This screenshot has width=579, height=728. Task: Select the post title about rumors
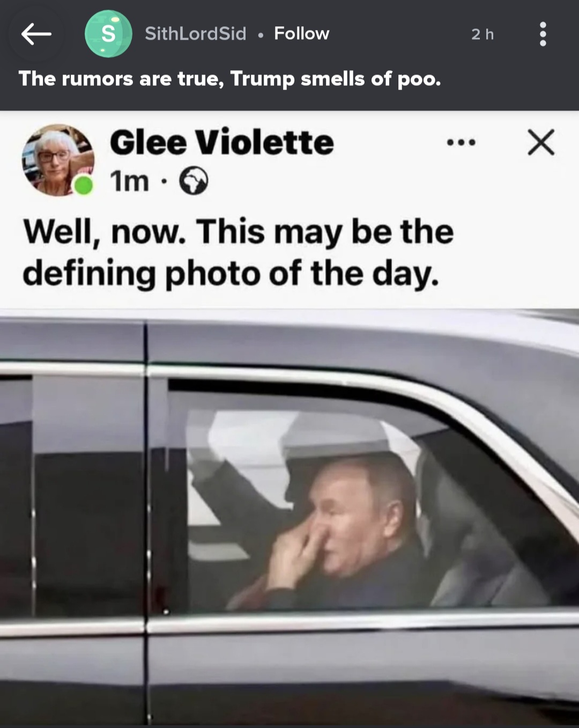click(230, 79)
